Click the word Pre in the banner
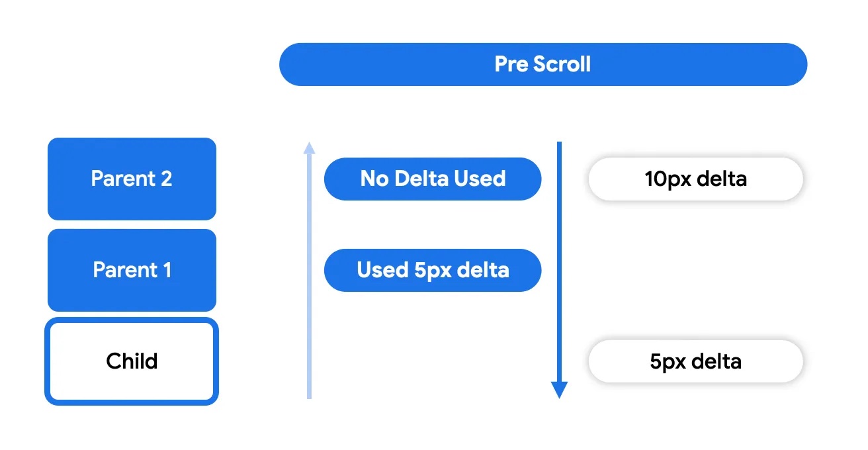This screenshot has width=868, height=450. tap(511, 64)
